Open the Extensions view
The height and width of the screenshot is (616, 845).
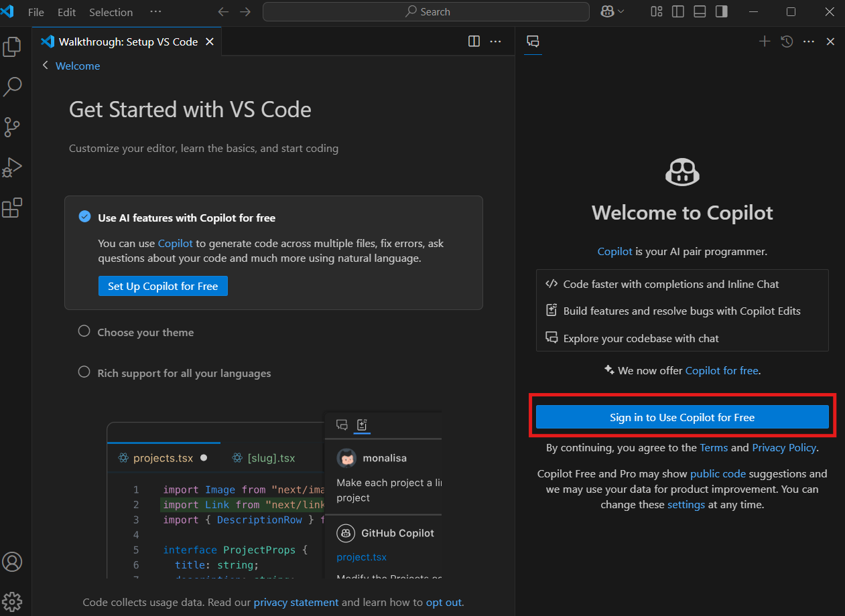pyautogui.click(x=12, y=208)
